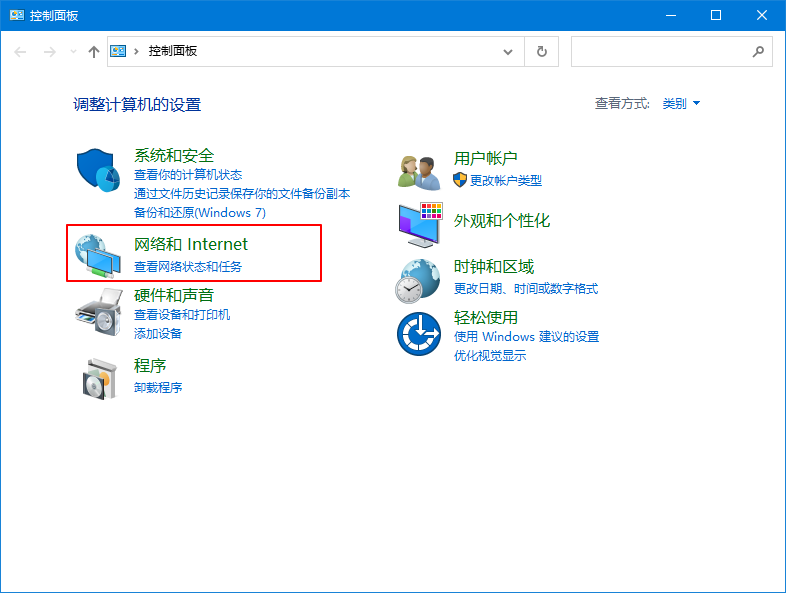
Task: Click the refresh button next to address bar
Action: (542, 51)
